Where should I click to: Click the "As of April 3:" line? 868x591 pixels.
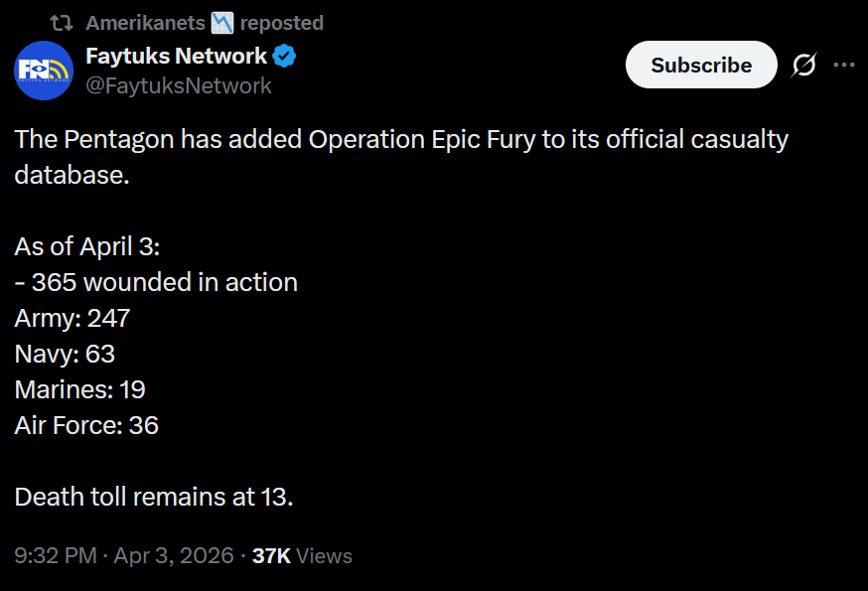click(x=80, y=246)
